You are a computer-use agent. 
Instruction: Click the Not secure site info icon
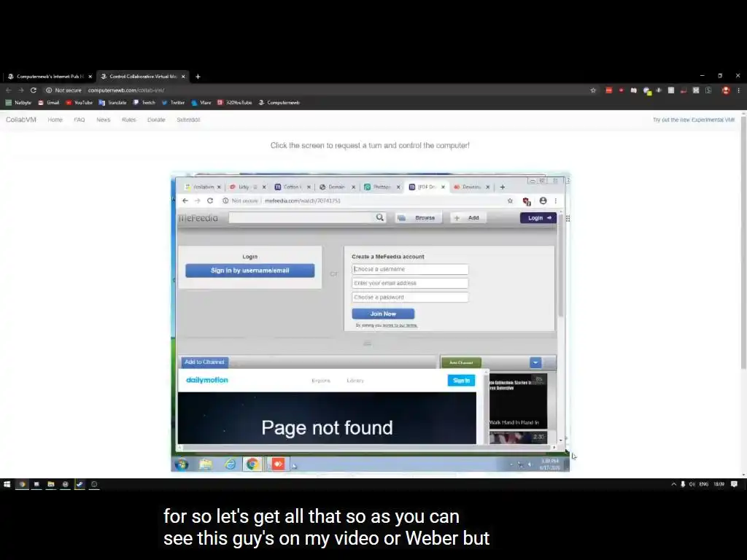49,90
